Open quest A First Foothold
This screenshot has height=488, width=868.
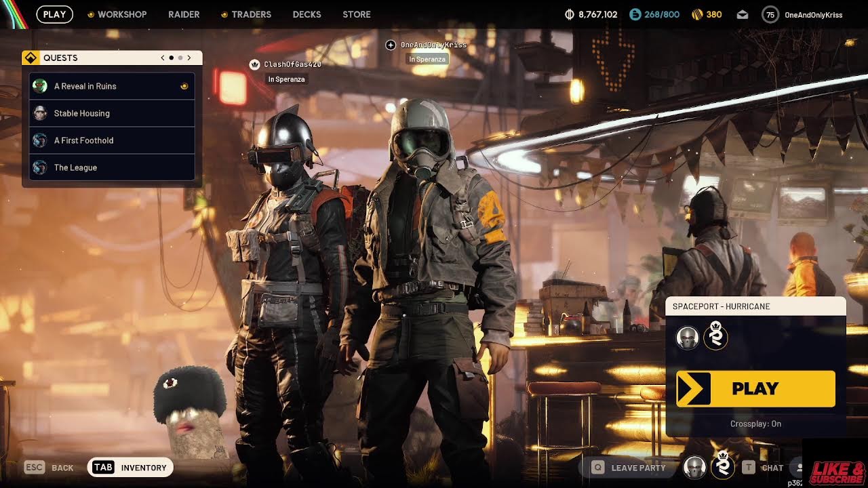[x=112, y=140]
